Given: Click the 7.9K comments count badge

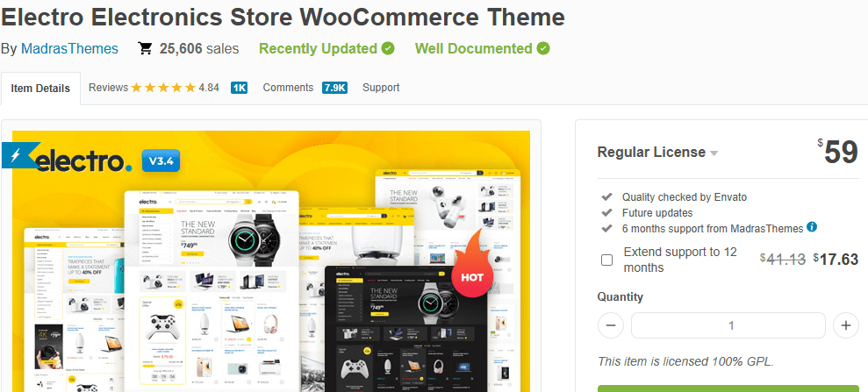Looking at the screenshot, I should click(335, 88).
